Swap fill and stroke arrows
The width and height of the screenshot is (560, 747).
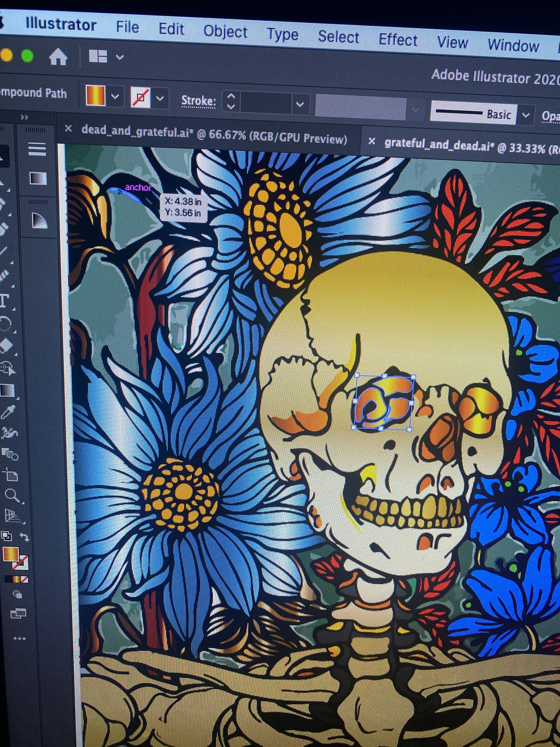click(x=24, y=537)
